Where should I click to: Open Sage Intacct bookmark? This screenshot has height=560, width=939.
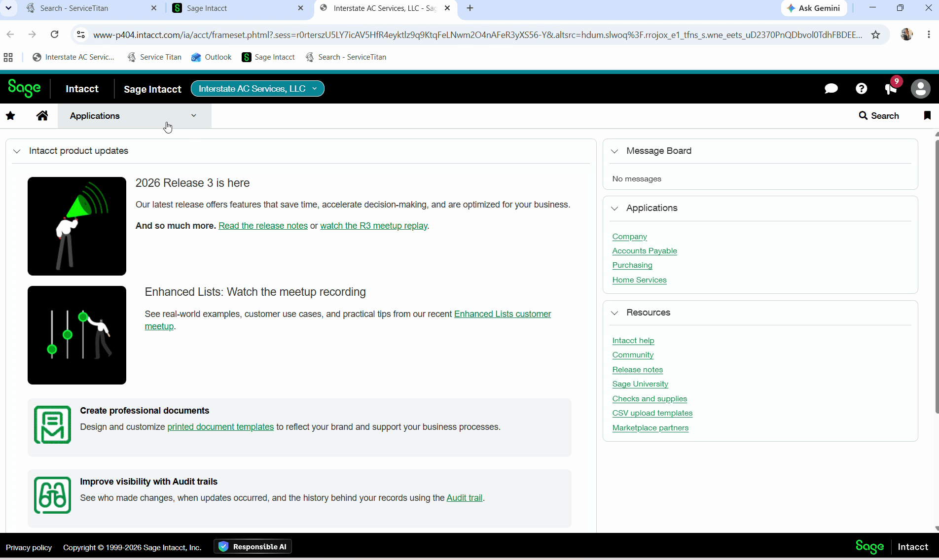268,57
